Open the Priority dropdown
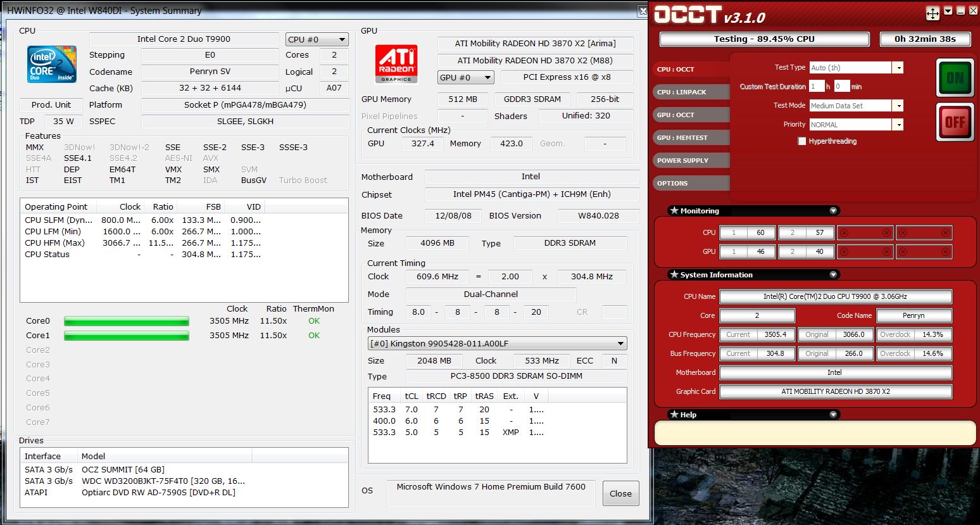 pos(898,125)
